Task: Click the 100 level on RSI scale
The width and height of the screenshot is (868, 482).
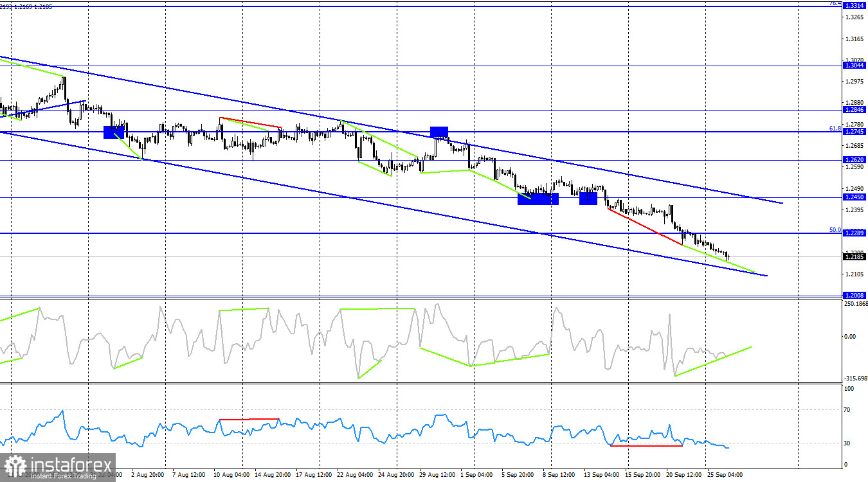Action: [849, 389]
